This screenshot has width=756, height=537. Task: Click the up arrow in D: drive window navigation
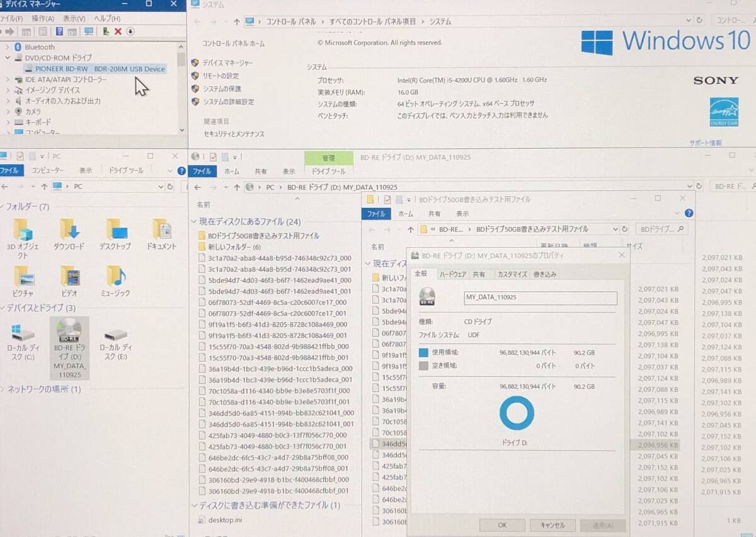(x=237, y=187)
